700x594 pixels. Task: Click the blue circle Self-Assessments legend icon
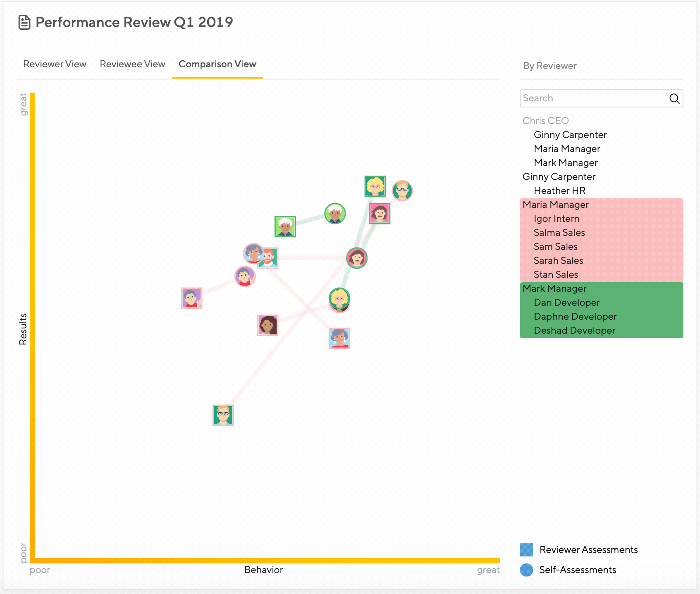click(x=526, y=570)
